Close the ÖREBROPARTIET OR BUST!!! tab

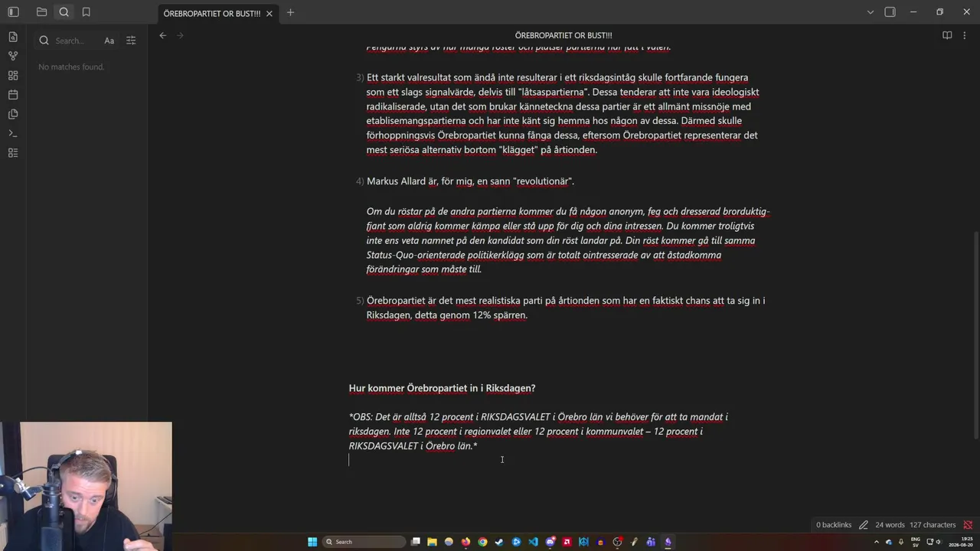point(269,14)
